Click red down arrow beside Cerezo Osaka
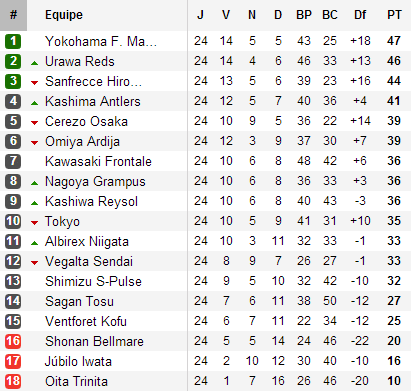 [34, 123]
